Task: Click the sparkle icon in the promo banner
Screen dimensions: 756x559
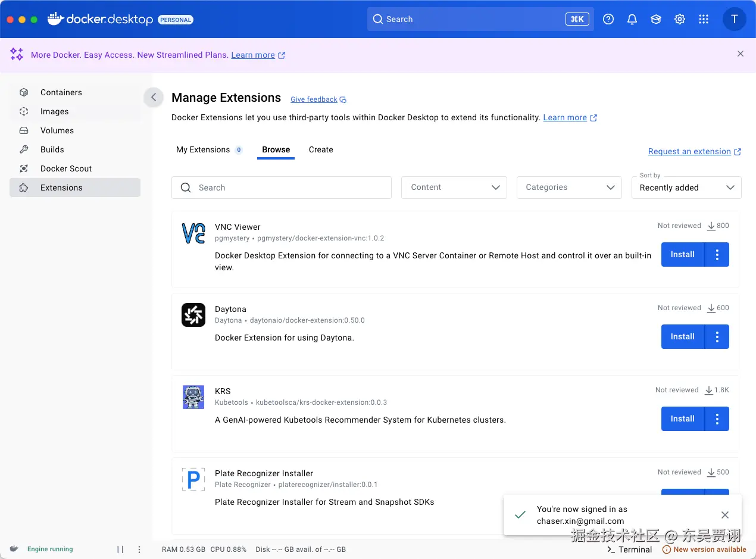Action: pos(17,55)
